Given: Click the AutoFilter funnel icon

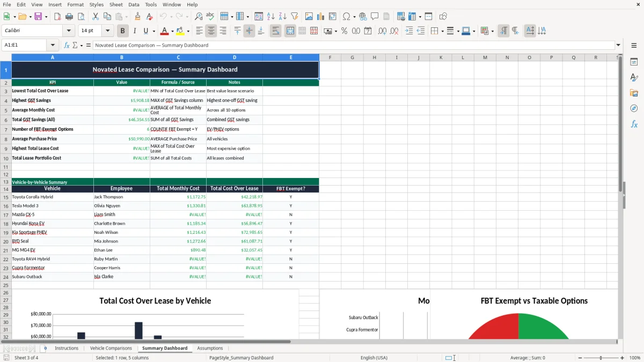Looking at the screenshot, I should click(x=295, y=17).
